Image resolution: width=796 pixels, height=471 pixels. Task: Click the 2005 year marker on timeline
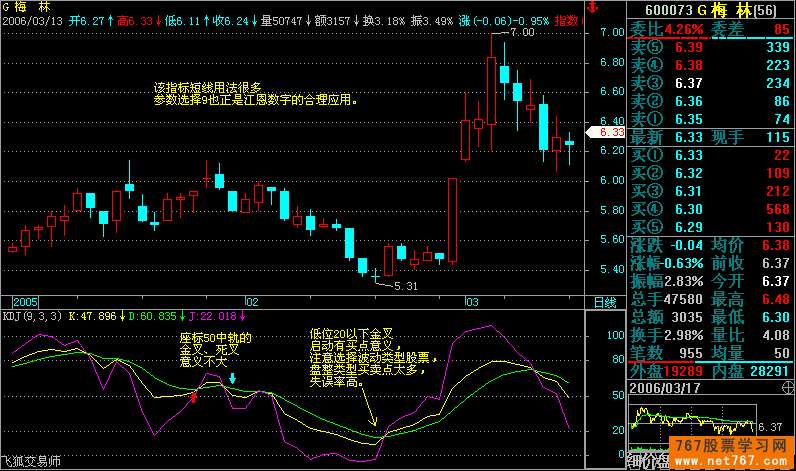click(x=24, y=301)
